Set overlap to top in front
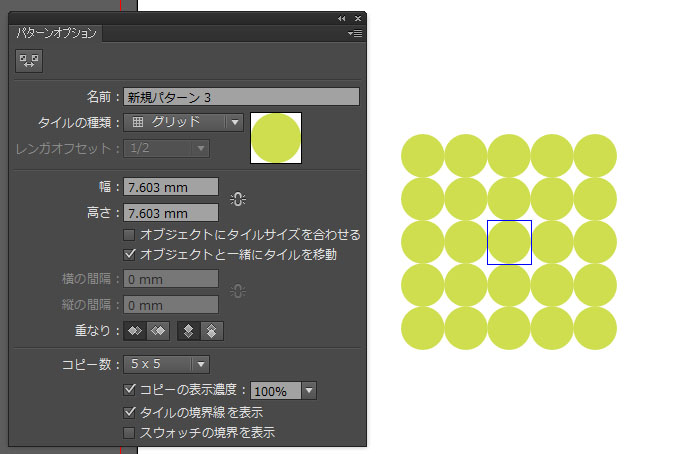 tap(189, 331)
